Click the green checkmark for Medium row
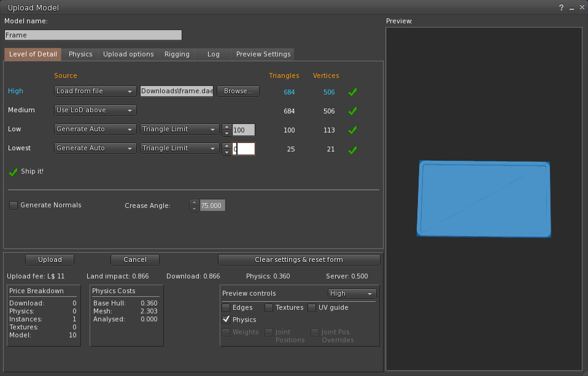This screenshot has width=588, height=376. pyautogui.click(x=352, y=111)
